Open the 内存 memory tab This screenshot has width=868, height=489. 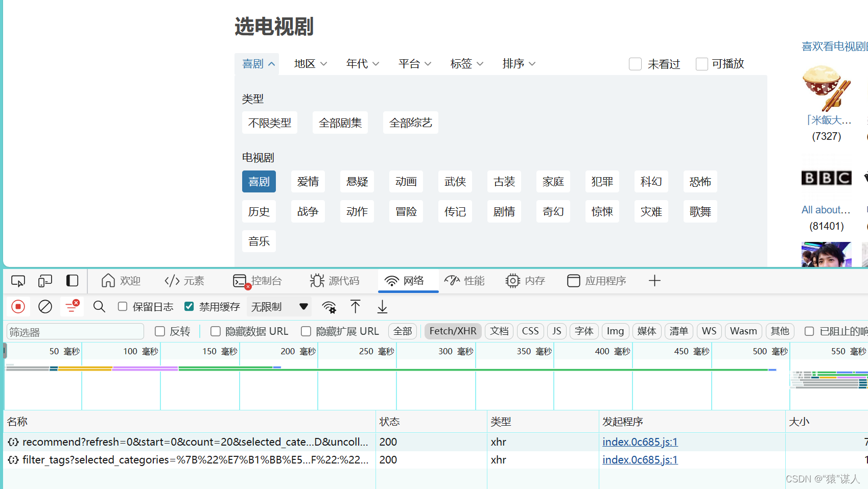[525, 281]
